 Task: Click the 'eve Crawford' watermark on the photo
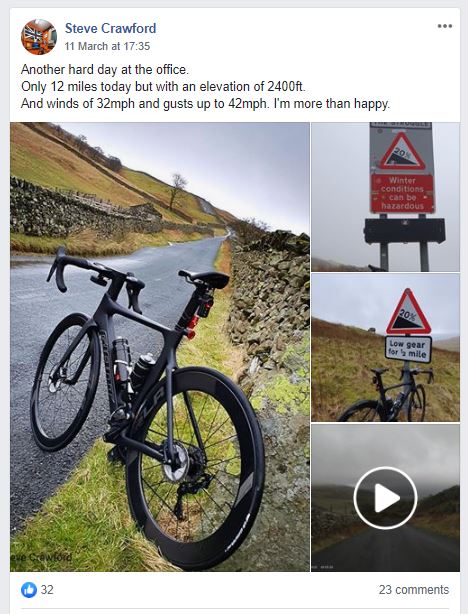41,556
